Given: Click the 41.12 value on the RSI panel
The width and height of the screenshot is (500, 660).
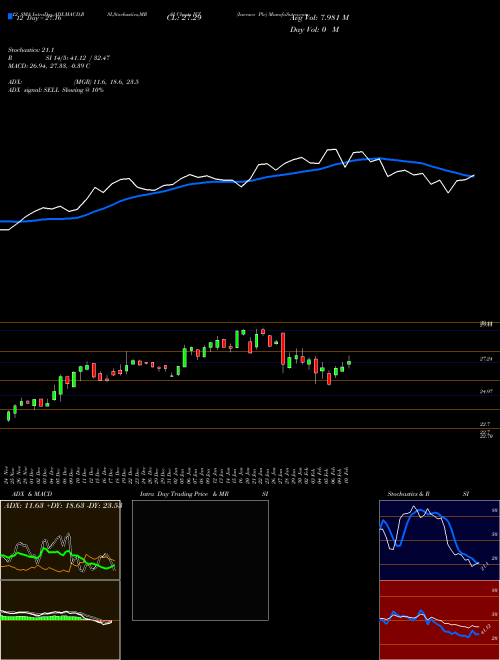Looking at the screenshot, I should (x=485, y=630).
